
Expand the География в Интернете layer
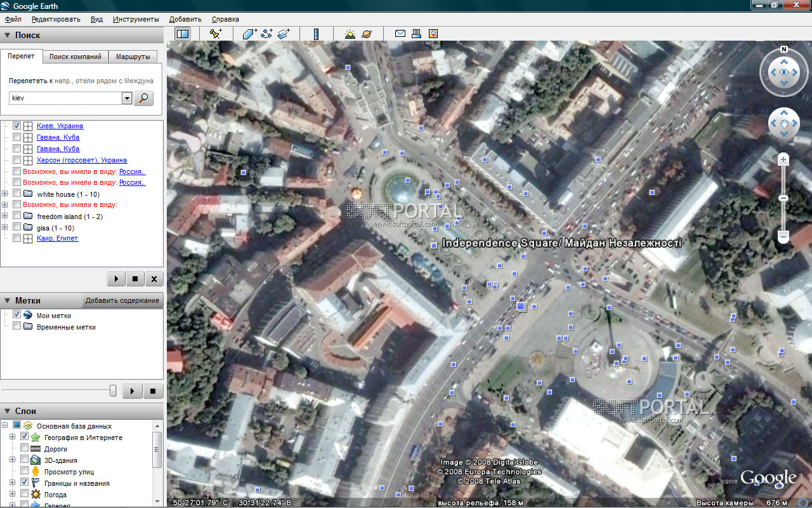[13, 438]
